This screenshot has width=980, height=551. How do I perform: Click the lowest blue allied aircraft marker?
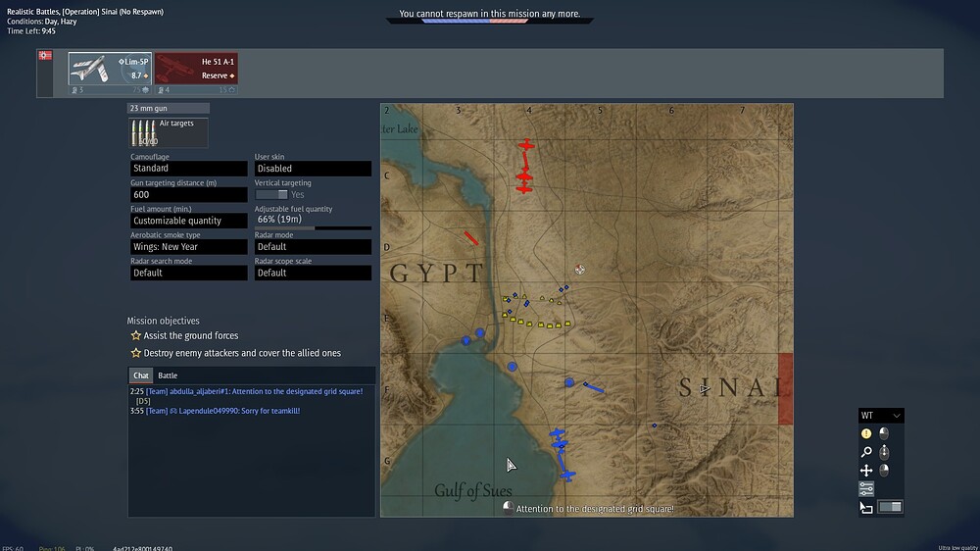click(x=566, y=476)
